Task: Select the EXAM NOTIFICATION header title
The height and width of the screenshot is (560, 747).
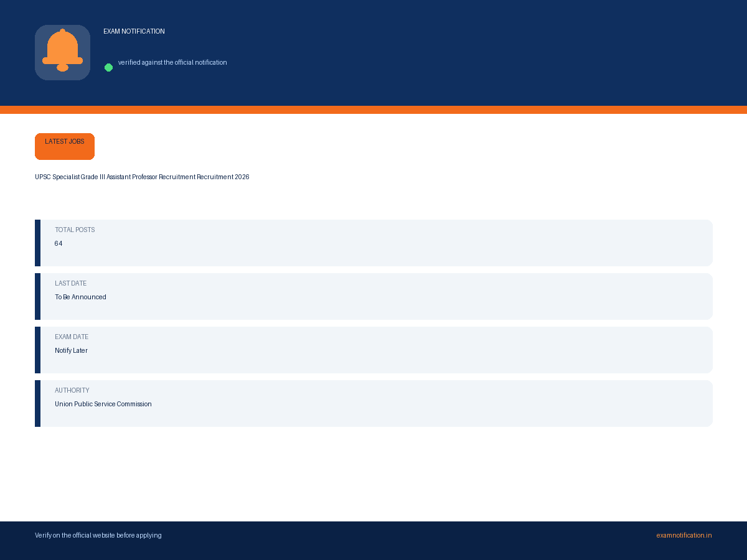Action: tap(134, 31)
